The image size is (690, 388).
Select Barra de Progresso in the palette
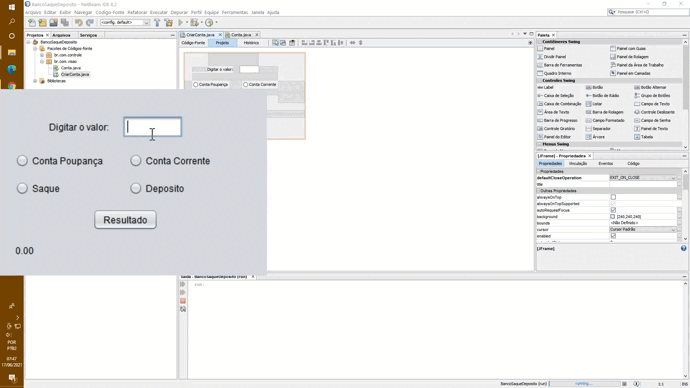[557, 120]
